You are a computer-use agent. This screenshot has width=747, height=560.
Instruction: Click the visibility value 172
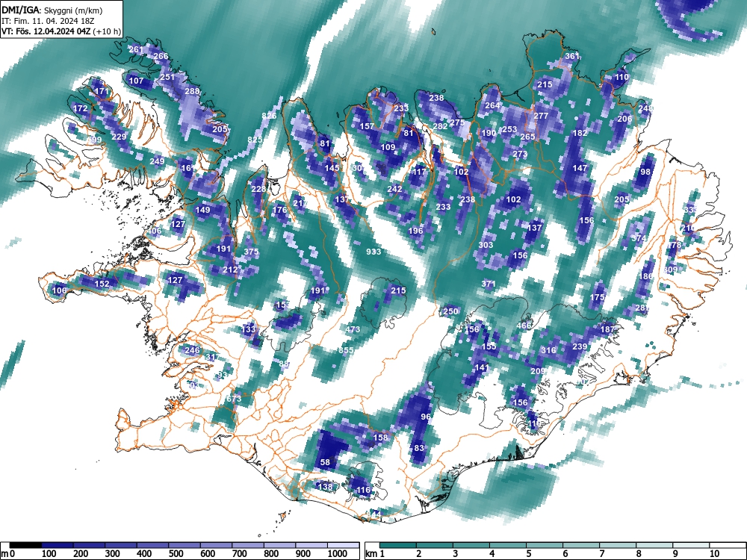coord(81,108)
